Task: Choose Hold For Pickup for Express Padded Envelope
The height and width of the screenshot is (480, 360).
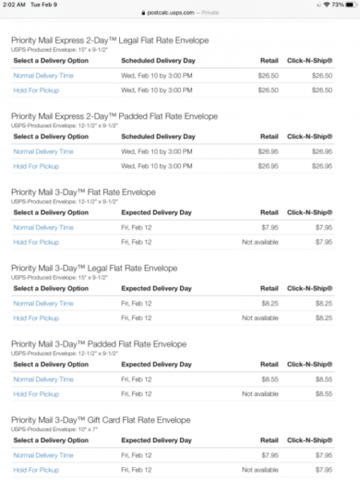Action: click(x=36, y=166)
